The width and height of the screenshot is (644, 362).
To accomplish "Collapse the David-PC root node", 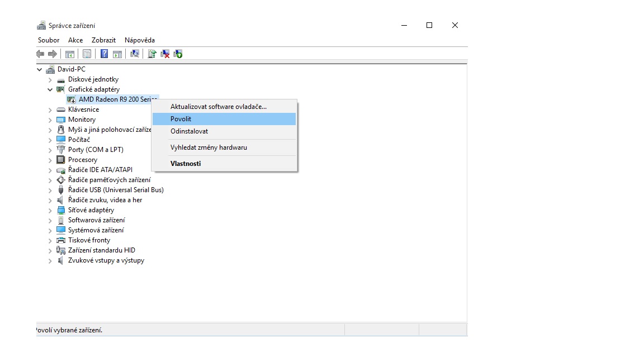I will 40,69.
